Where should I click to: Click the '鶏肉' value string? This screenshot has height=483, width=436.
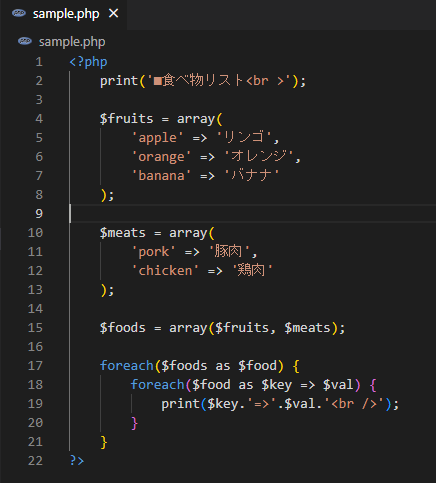click(252, 270)
